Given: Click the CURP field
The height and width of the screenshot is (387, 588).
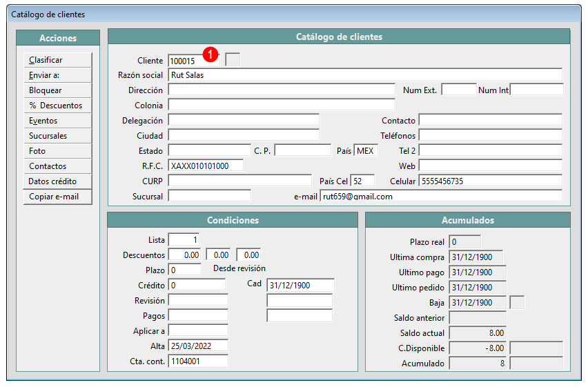Looking at the screenshot, I should pyautogui.click(x=240, y=181).
